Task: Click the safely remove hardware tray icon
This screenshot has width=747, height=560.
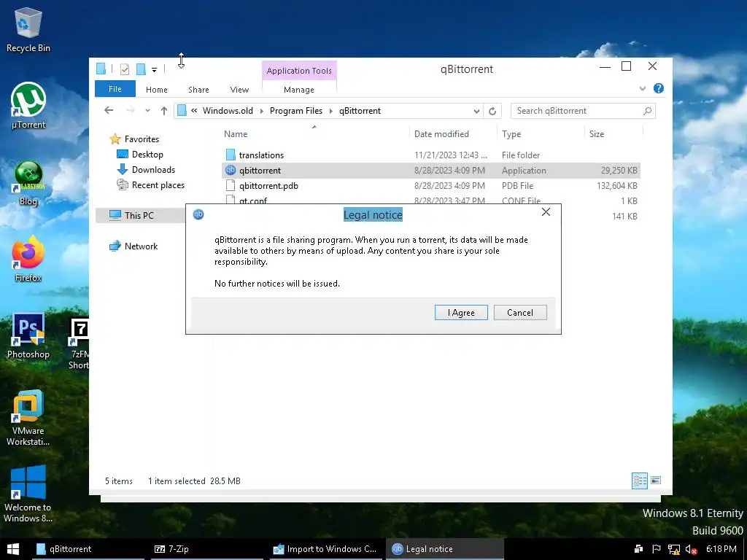Action: 639,549
